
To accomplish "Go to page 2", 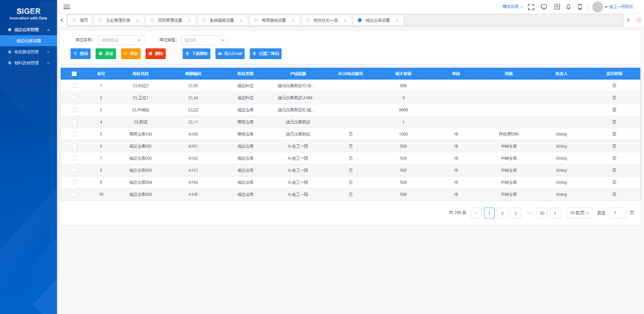I will tap(502, 213).
